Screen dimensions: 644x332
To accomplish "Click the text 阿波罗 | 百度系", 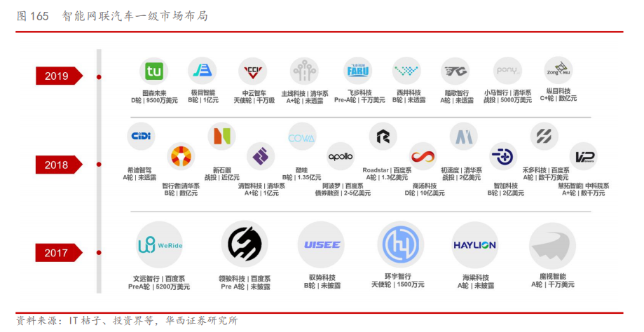I will tap(343, 186).
